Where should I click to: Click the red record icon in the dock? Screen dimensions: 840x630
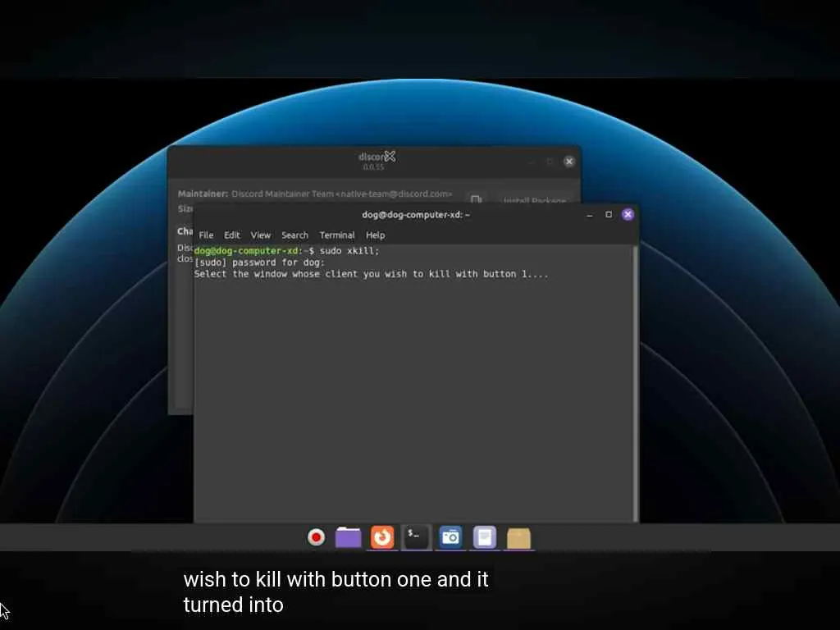pyautogui.click(x=316, y=536)
